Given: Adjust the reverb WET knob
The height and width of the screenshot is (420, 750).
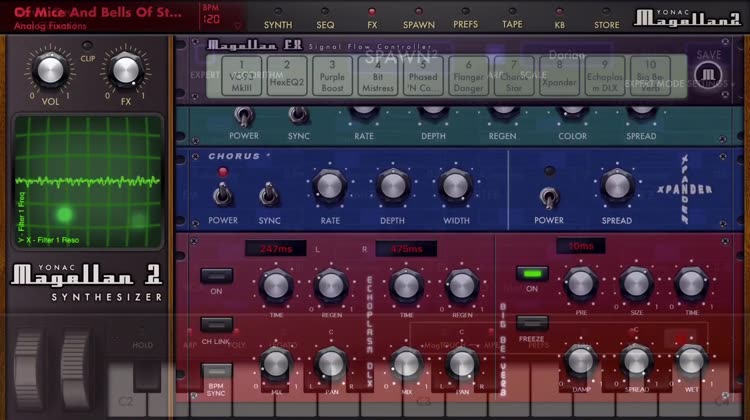Looking at the screenshot, I should click(691, 362).
